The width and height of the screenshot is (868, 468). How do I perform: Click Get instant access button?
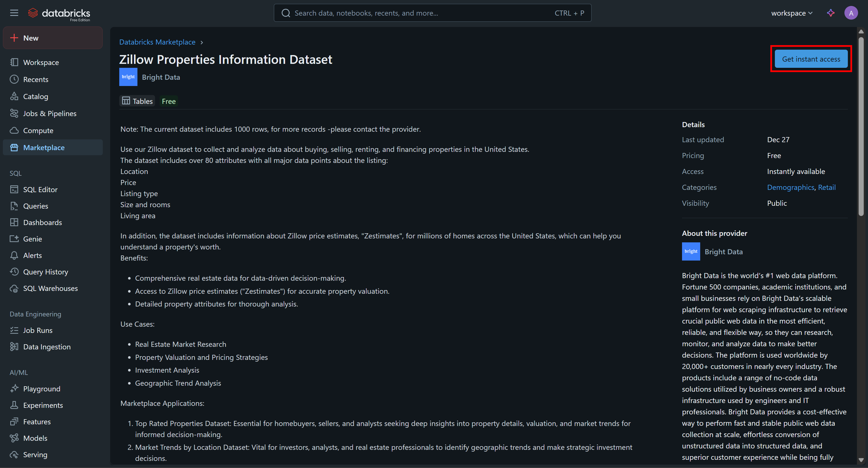(811, 59)
